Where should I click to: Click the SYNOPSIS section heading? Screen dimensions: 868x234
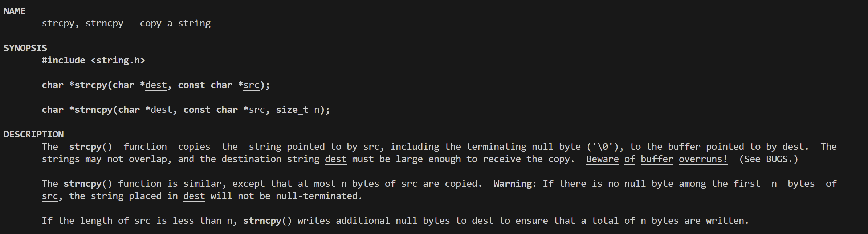tap(25, 48)
